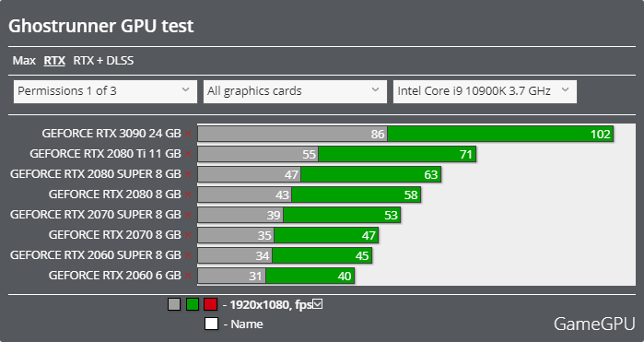The height and width of the screenshot is (342, 644).
Task: Click the white Name legend box
Action: (211, 324)
